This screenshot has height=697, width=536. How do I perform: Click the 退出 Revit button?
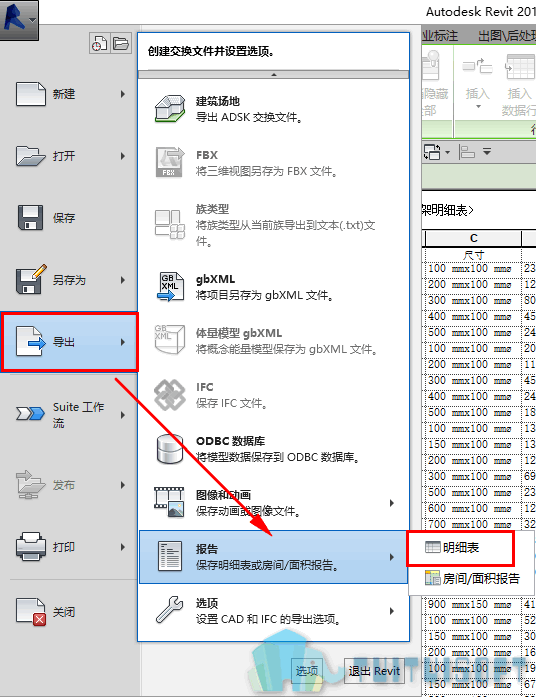point(374,671)
